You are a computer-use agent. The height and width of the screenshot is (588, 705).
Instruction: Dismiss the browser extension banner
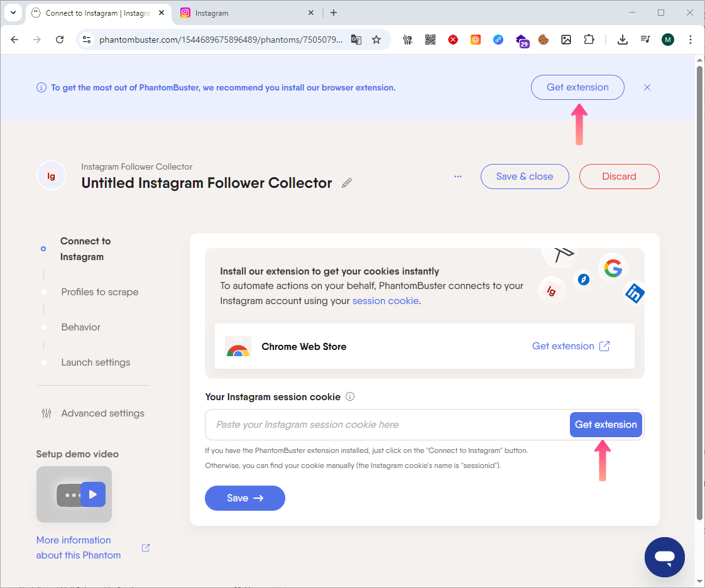(647, 87)
